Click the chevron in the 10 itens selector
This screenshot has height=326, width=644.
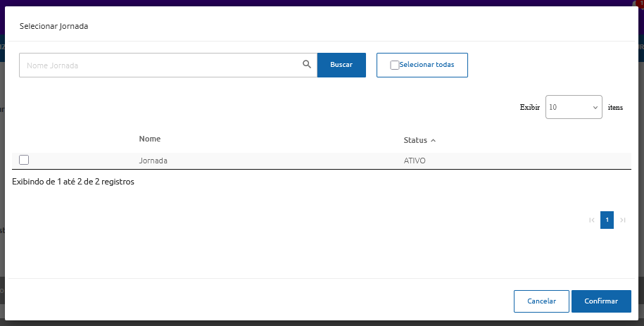[595, 108]
